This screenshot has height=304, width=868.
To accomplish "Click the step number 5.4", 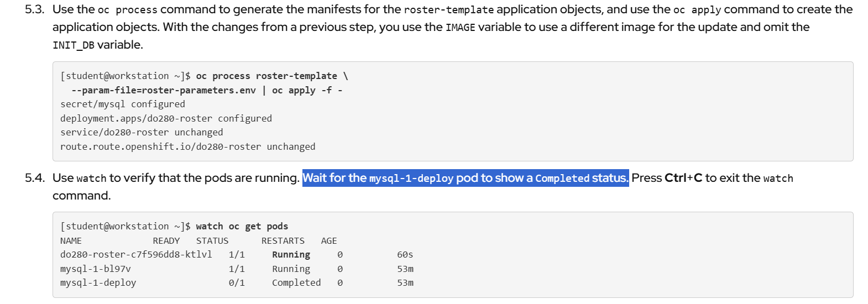I will 34,178.
